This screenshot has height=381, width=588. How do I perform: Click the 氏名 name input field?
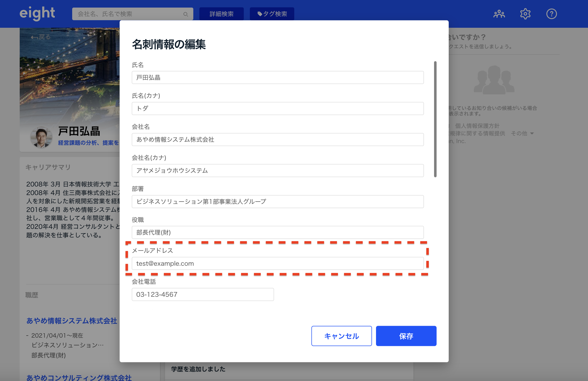click(x=278, y=77)
